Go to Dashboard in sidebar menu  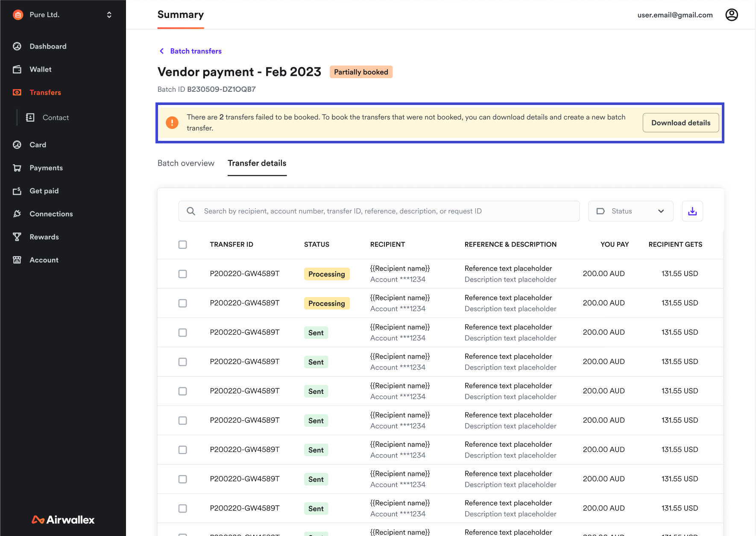pos(48,46)
